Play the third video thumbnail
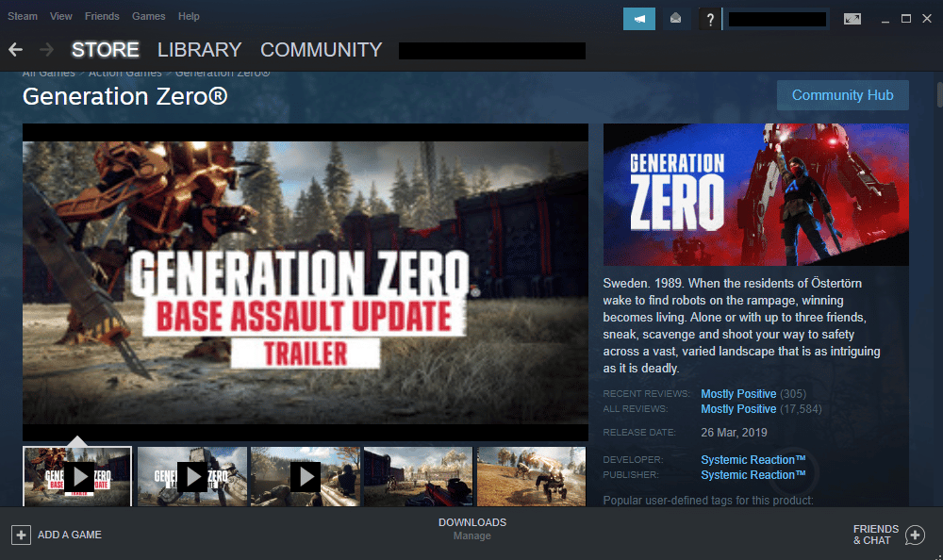Image resolution: width=943 pixels, height=560 pixels. click(x=306, y=476)
